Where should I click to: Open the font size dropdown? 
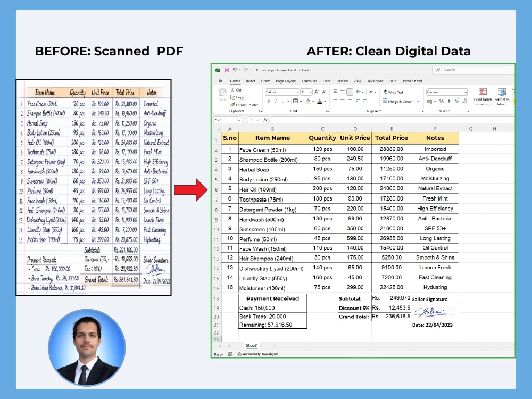[x=311, y=92]
